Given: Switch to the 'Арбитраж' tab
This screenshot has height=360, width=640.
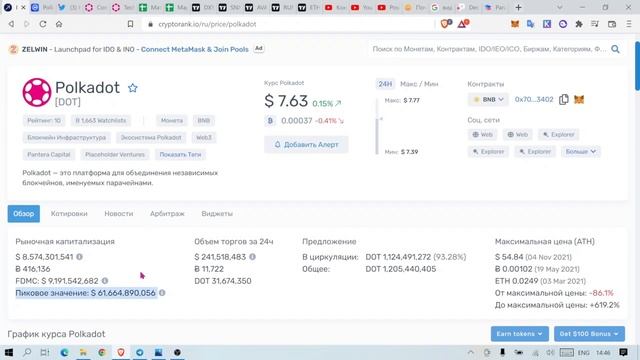Looking at the screenshot, I should pyautogui.click(x=167, y=213).
